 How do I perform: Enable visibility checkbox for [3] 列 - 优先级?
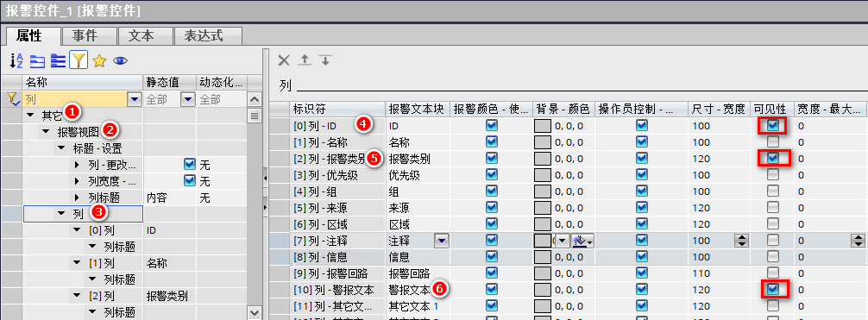click(773, 174)
